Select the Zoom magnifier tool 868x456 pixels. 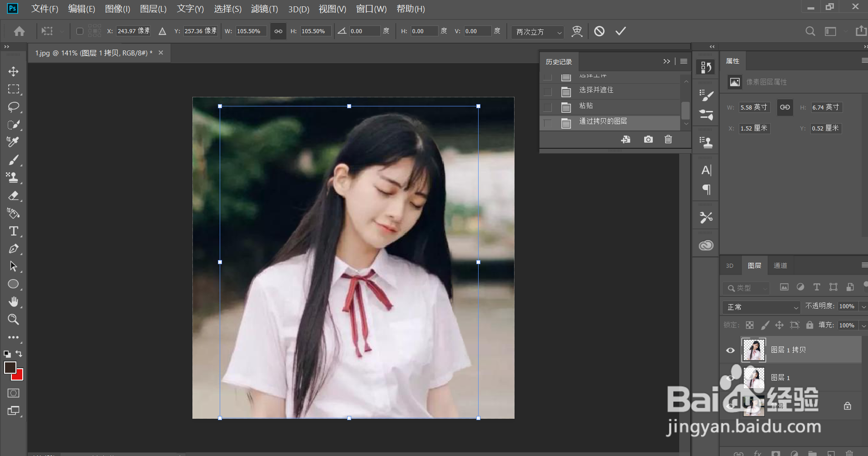coord(13,319)
